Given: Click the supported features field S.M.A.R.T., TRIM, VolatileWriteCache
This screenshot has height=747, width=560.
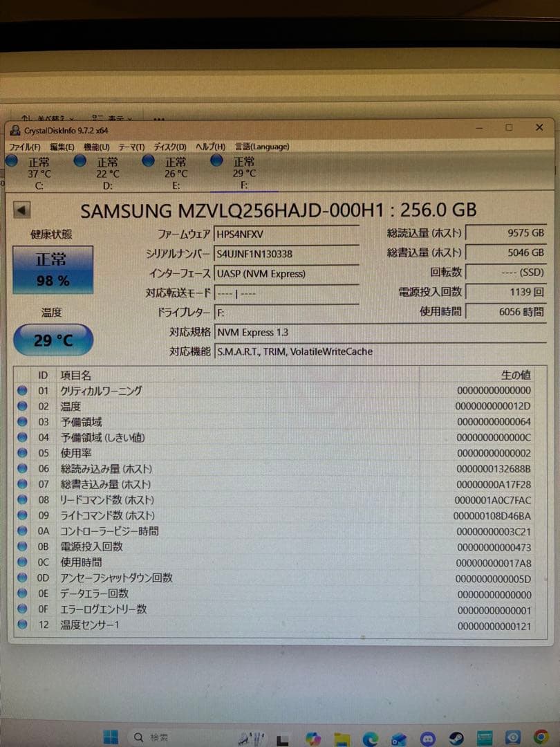Looking at the screenshot, I should coord(380,351).
